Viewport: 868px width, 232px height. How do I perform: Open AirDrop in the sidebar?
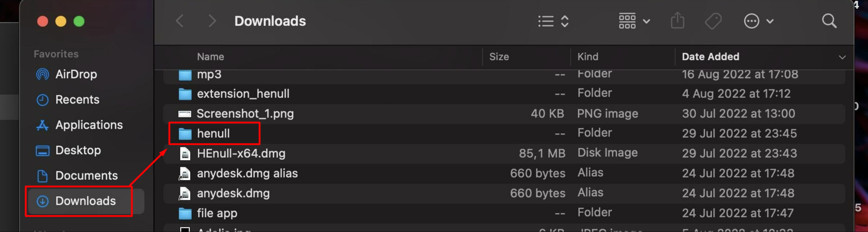pos(76,74)
